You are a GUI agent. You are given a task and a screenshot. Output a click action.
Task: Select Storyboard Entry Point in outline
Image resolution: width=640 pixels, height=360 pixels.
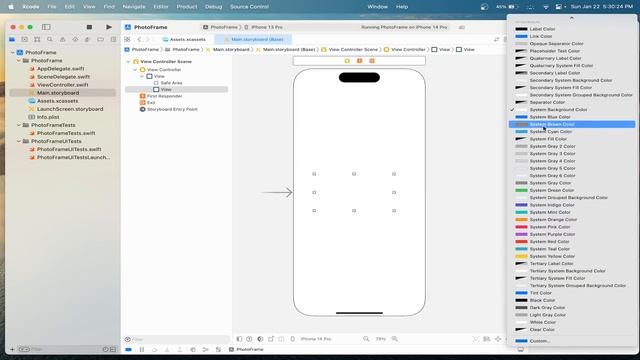coord(172,109)
